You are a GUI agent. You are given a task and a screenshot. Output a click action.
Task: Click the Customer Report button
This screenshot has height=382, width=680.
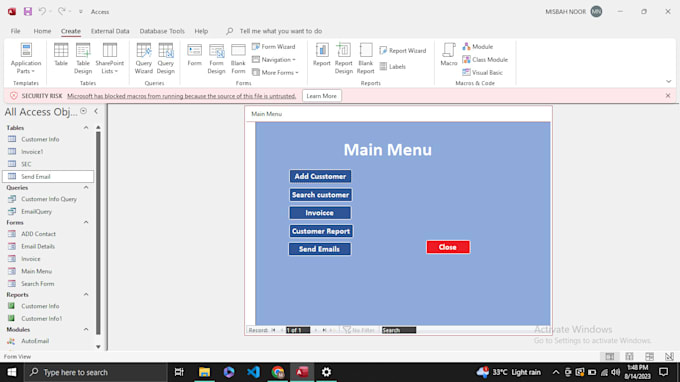tap(321, 231)
